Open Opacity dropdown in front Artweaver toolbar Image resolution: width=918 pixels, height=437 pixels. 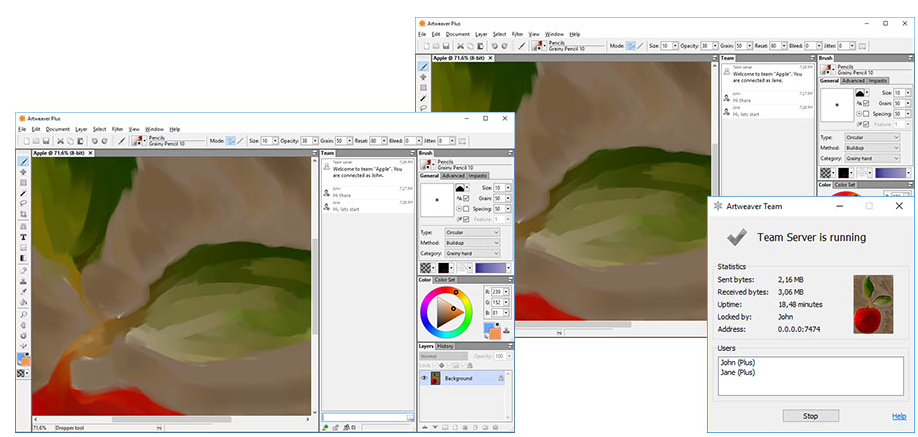pyautogui.click(x=313, y=141)
